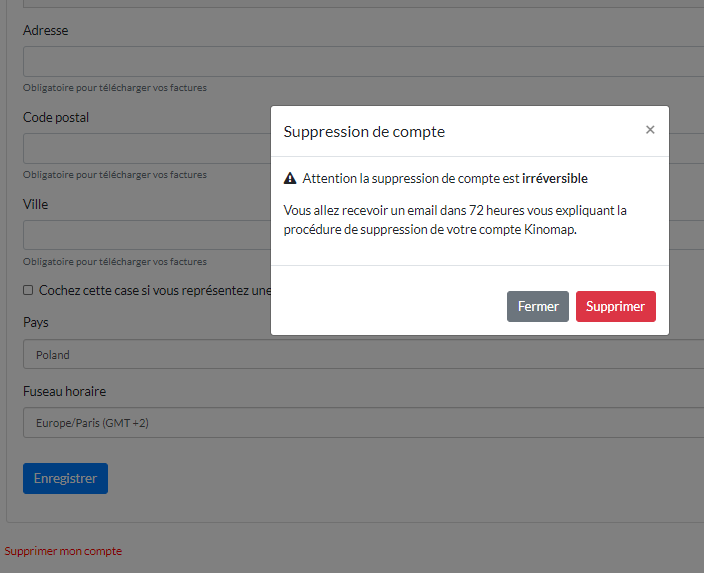The image size is (704, 573).
Task: Click the 'Code postal' label
Action: [56, 118]
